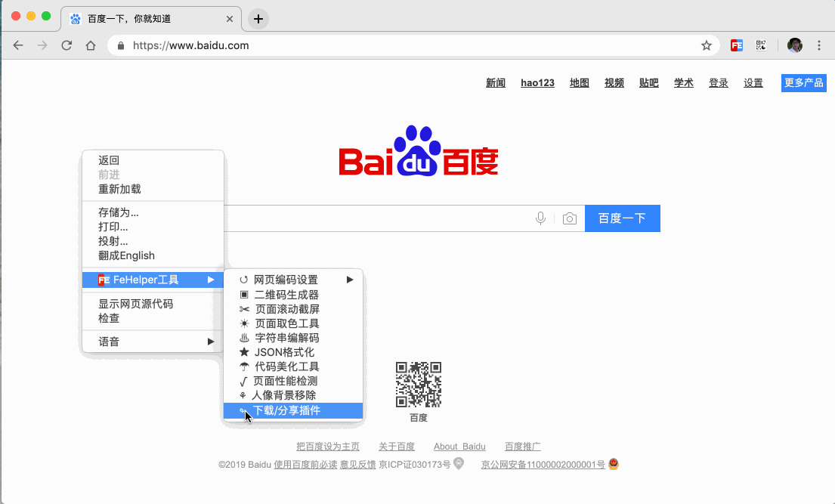
Task: Click 意见反馈 footer link
Action: (x=358, y=465)
